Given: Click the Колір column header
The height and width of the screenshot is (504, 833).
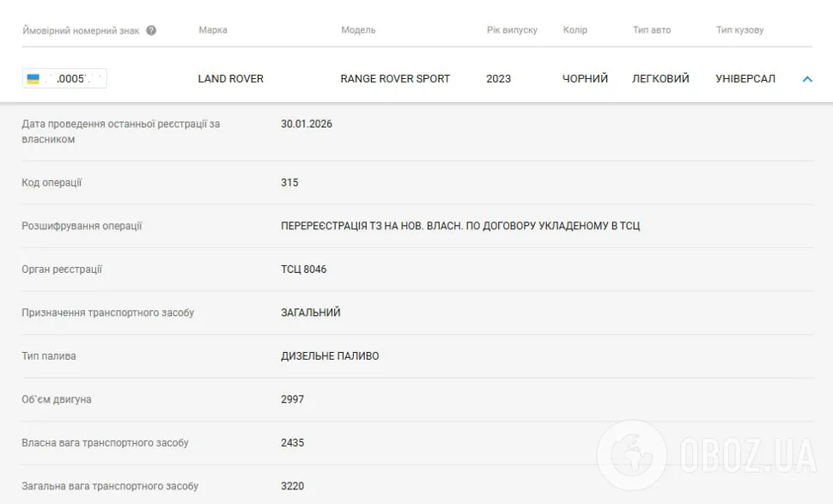Looking at the screenshot, I should tap(575, 30).
